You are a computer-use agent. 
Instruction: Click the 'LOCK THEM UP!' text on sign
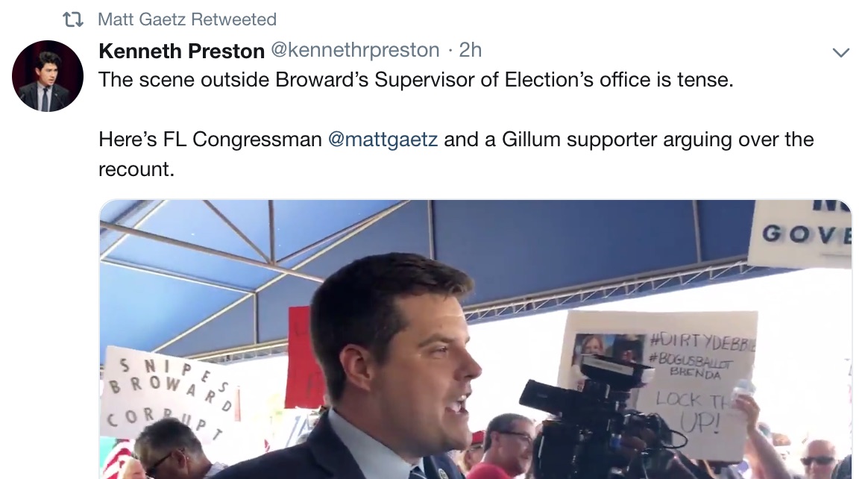click(x=694, y=411)
